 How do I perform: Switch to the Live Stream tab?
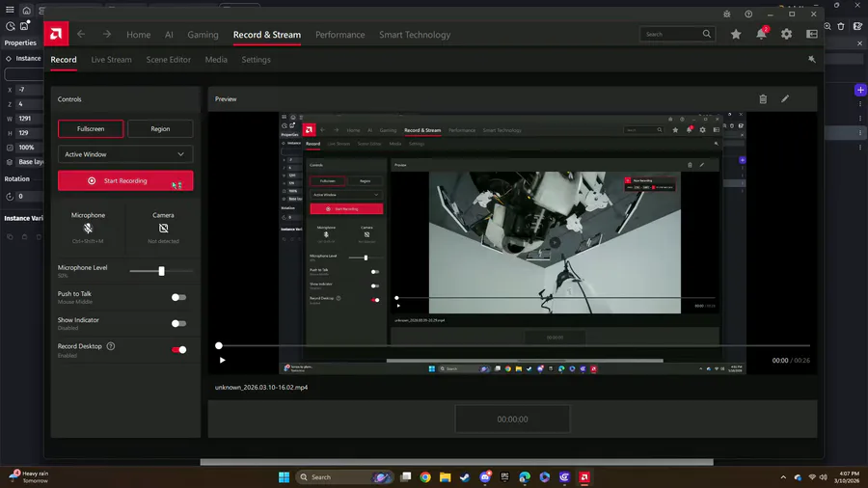111,60
